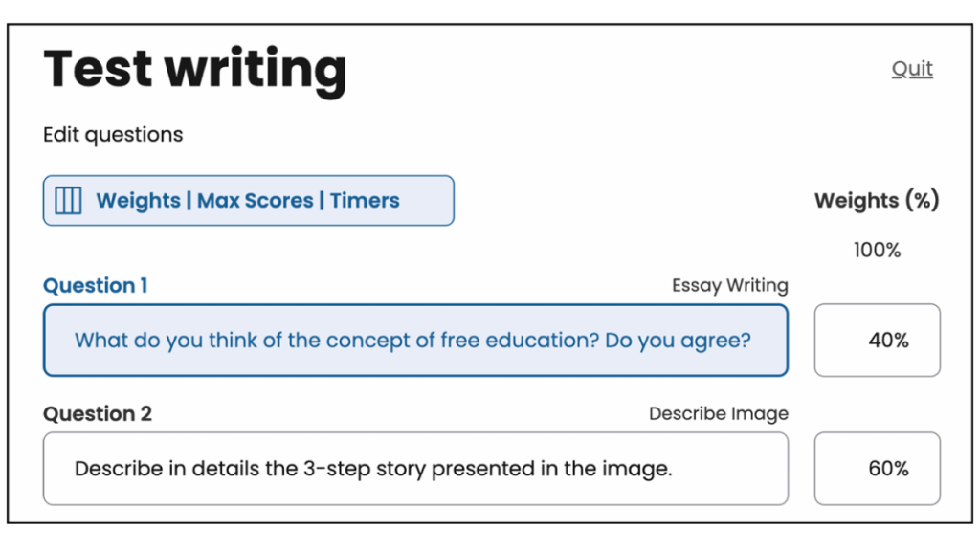Click the Describe Image type label
Image resolution: width=980 pixels, height=551 pixels.
coord(719,413)
